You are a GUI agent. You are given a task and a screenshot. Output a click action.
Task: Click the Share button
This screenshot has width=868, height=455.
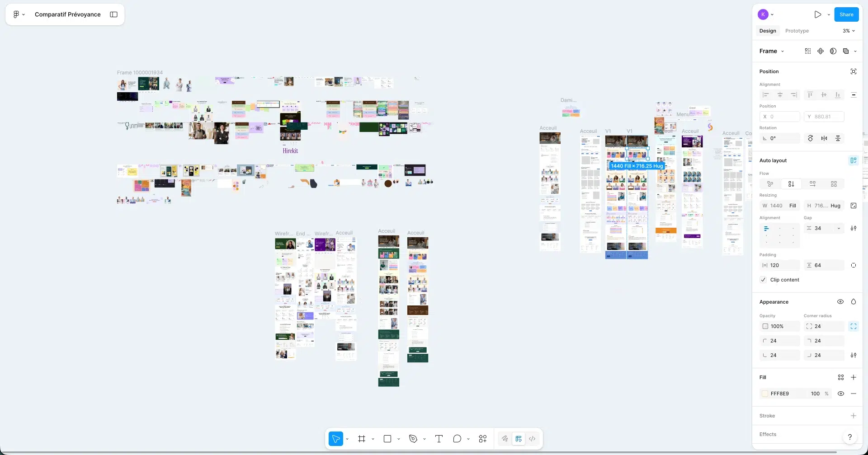(846, 14)
